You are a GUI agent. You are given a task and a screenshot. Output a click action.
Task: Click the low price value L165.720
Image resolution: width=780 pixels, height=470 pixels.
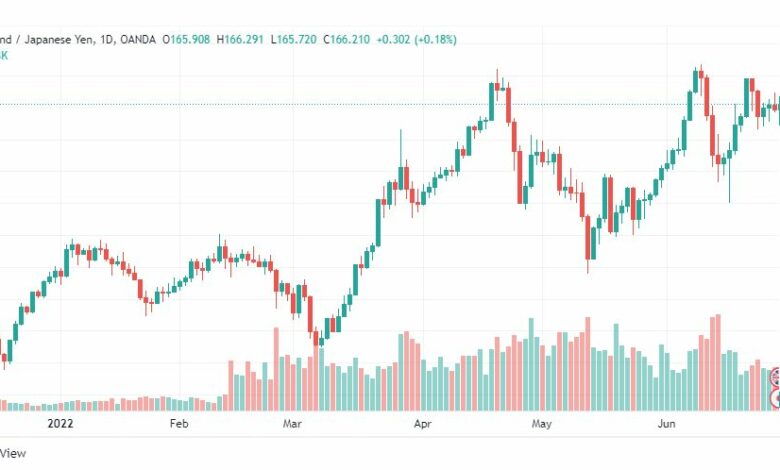pos(293,39)
